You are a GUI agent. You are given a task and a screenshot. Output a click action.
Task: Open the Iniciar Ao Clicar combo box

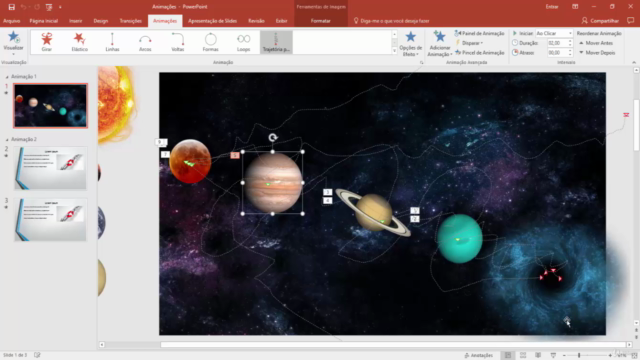(554, 33)
